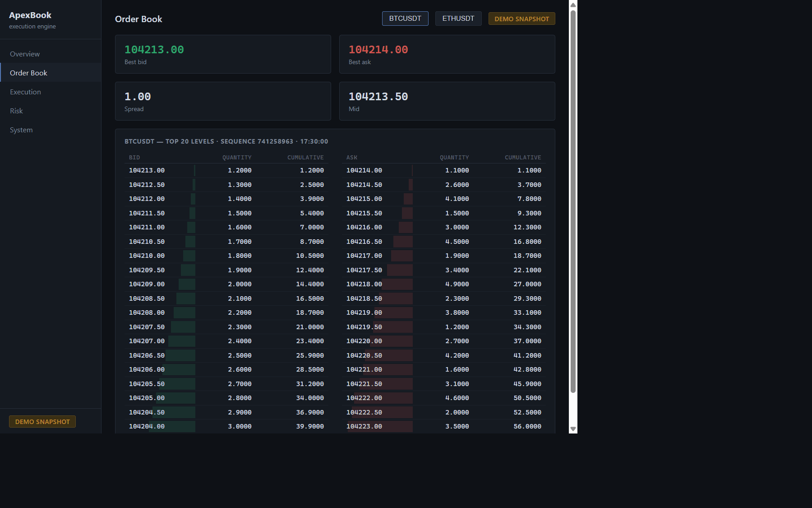Screen dimensions: 812x508
Task: Click bid price 104213.00 in the table
Action: point(147,170)
